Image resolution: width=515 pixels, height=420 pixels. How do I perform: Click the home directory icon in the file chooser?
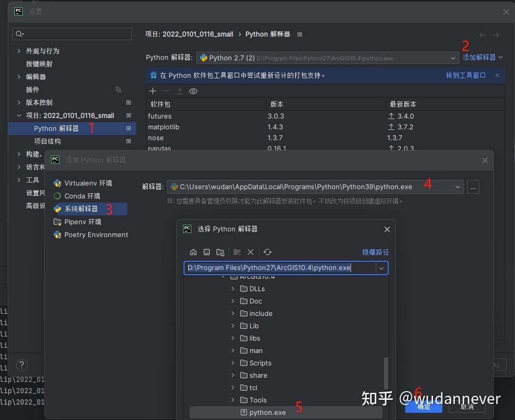(x=193, y=252)
